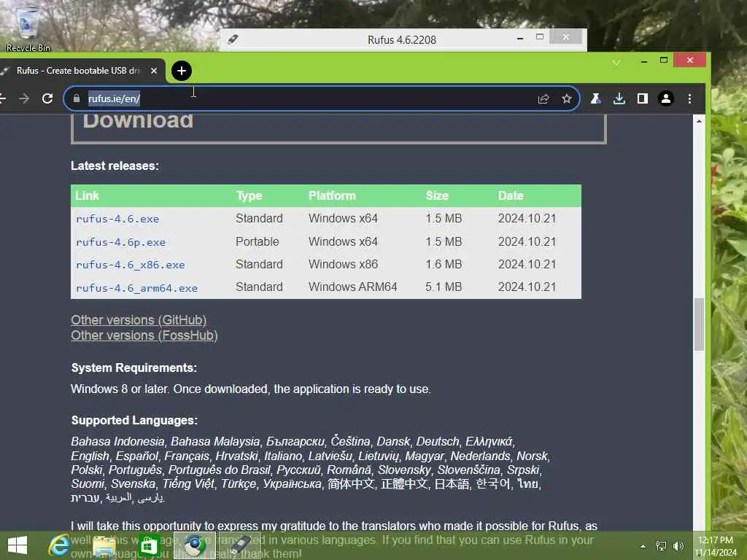This screenshot has width=747, height=560.
Task: Switch to Rufus USB taskbar icon
Action: pos(241,545)
